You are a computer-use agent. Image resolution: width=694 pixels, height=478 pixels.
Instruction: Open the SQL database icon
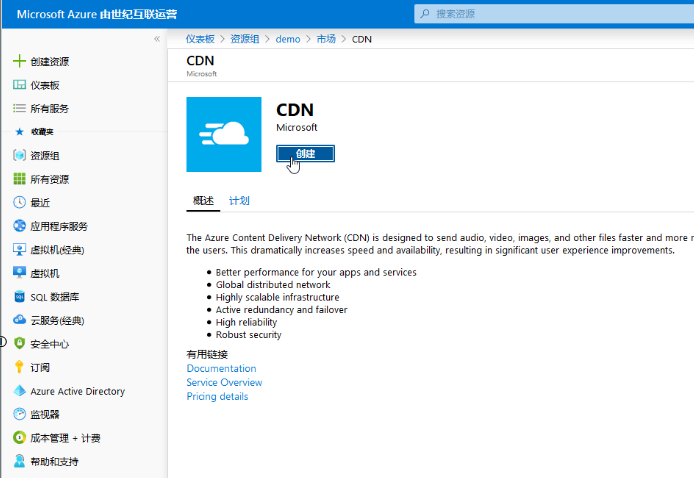pos(19,297)
